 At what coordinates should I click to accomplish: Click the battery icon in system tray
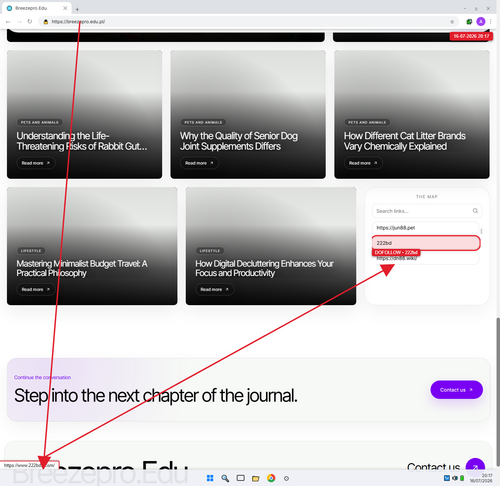point(462,478)
